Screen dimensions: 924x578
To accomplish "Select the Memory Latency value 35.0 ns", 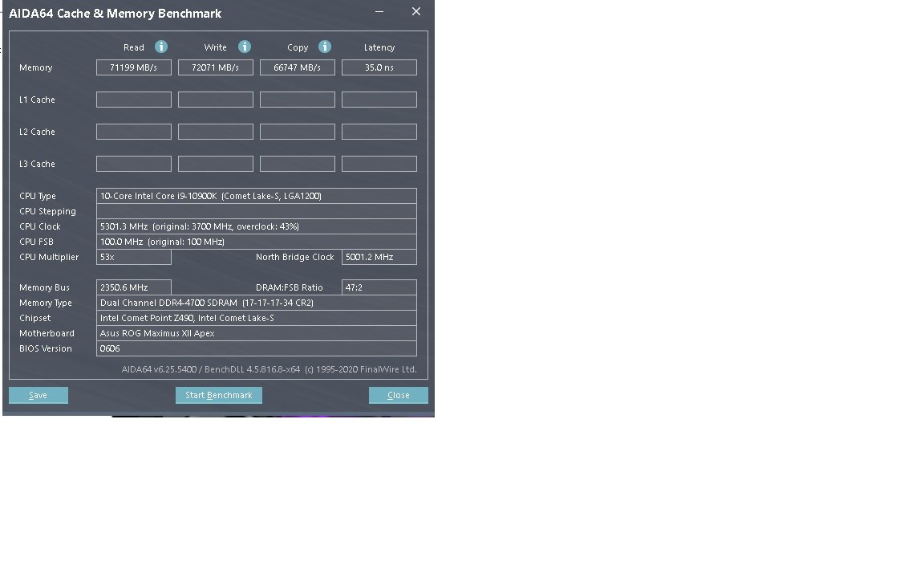I will click(379, 67).
